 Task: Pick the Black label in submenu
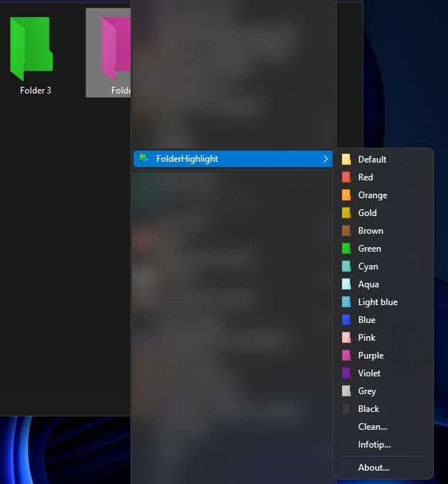click(x=369, y=409)
